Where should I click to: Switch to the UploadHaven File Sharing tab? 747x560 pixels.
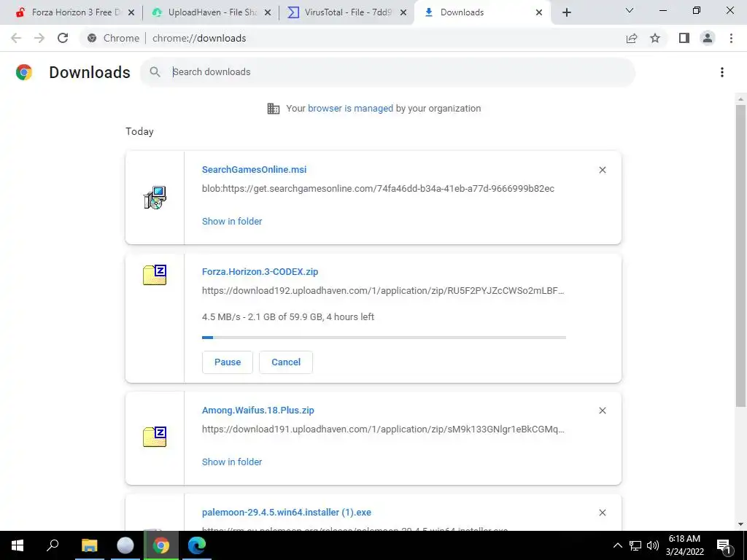(x=212, y=12)
